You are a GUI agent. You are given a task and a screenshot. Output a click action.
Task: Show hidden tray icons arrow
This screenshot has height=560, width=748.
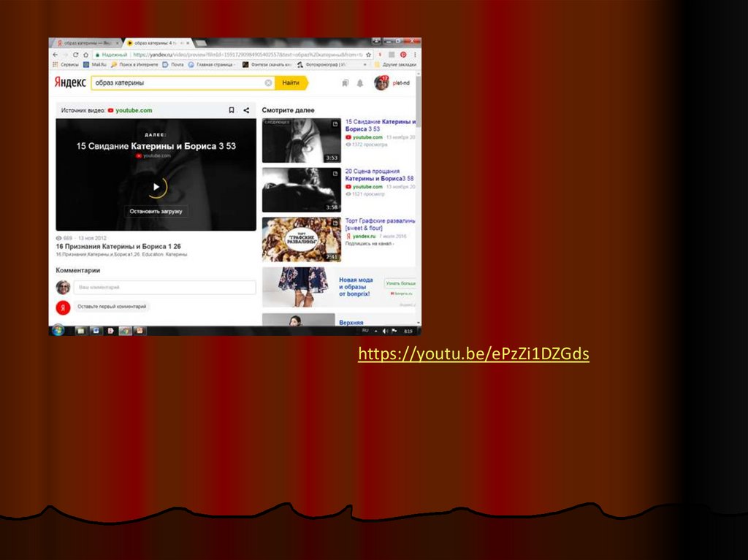click(376, 331)
